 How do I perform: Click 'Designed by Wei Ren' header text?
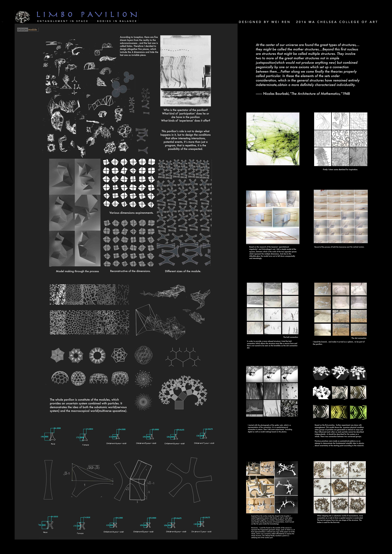(x=264, y=22)
